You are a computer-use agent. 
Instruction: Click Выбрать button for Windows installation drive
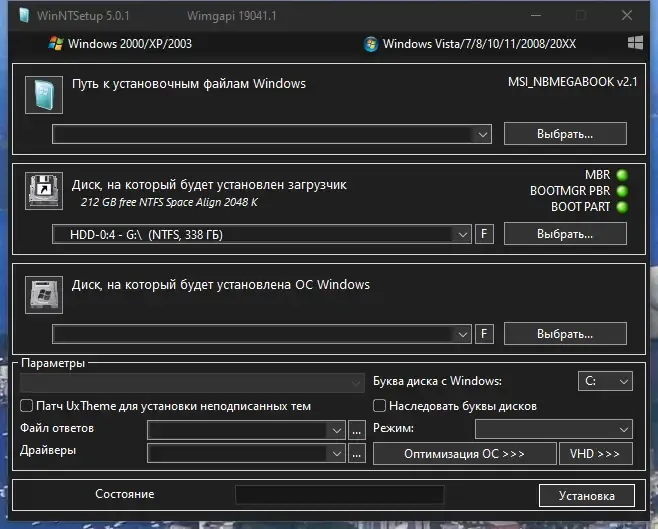(565, 334)
